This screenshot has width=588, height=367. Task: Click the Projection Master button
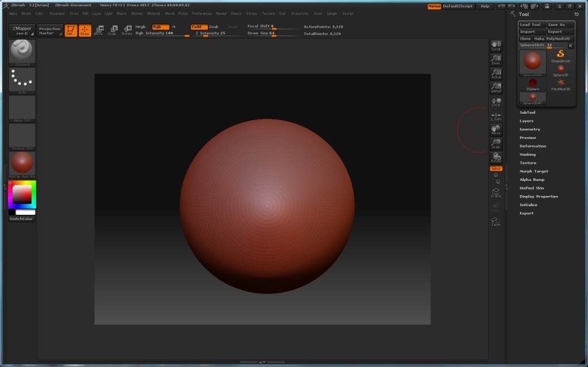coord(50,30)
